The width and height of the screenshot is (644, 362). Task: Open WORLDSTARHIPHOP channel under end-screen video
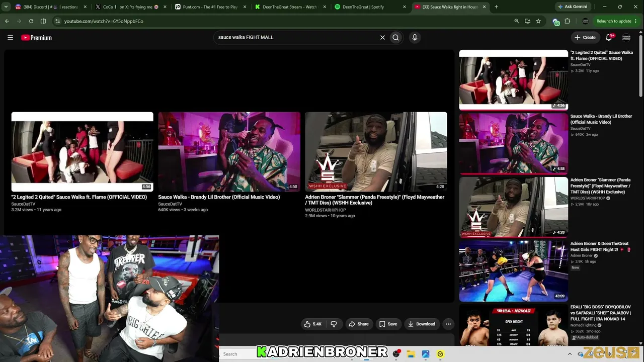(x=326, y=210)
